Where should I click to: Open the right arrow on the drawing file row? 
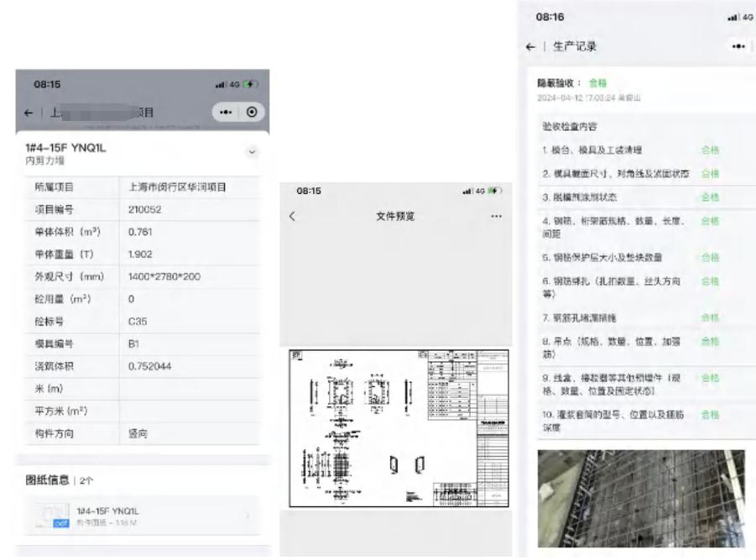[247, 516]
